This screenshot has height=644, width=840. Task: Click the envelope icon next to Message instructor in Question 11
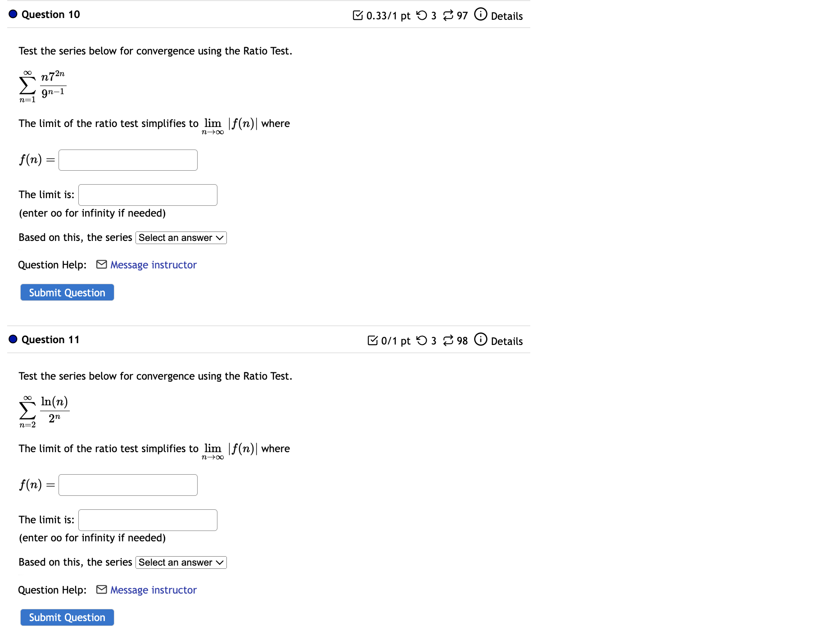(101, 590)
